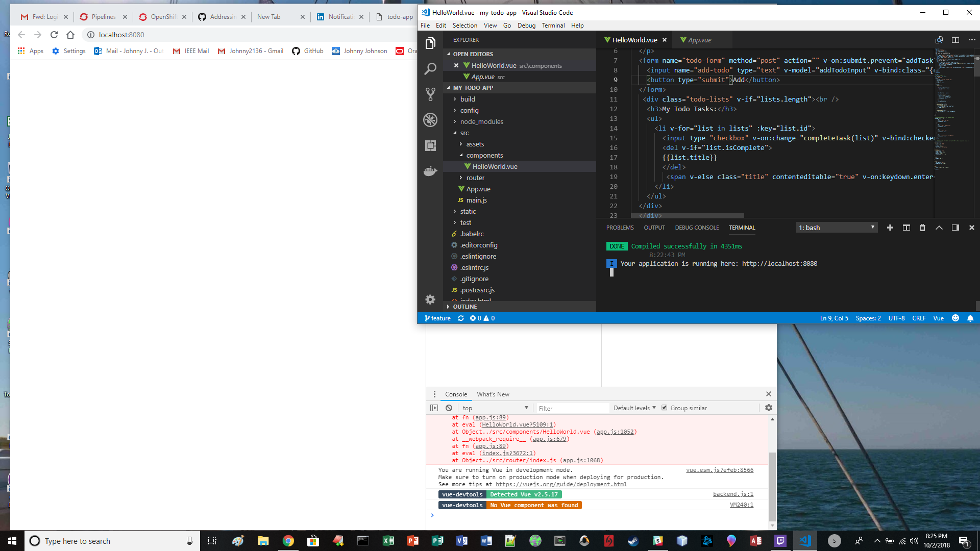Click the vuejs.org deployment guide link

[560, 484]
